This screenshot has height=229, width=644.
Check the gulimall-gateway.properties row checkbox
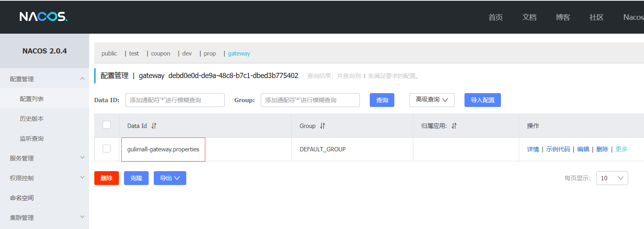click(107, 149)
